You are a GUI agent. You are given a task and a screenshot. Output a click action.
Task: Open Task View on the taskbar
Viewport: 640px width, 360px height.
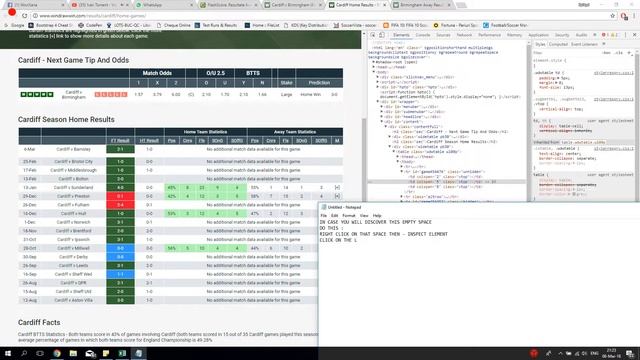pos(40,353)
